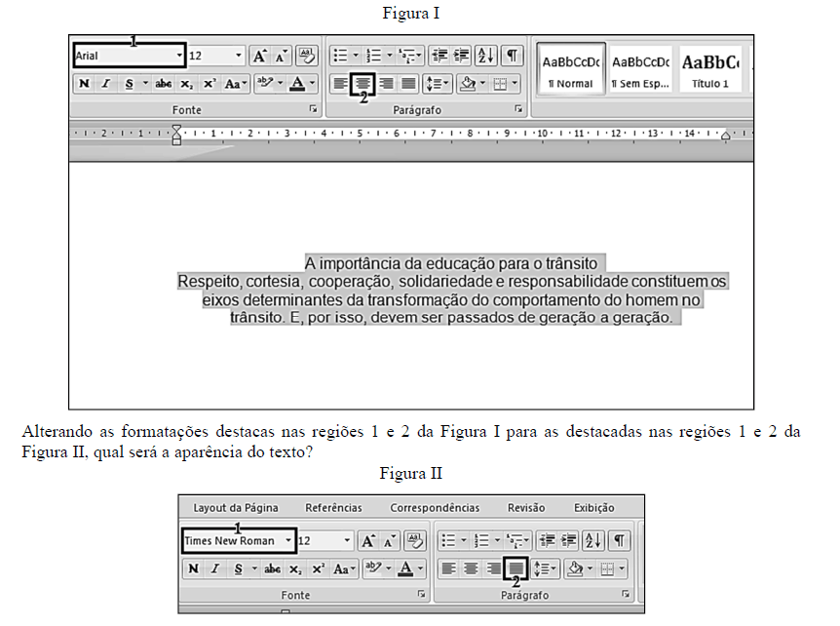Click the justify alignment icon in Figura II
Image resolution: width=840 pixels, height=626 pixels.
pos(515,567)
